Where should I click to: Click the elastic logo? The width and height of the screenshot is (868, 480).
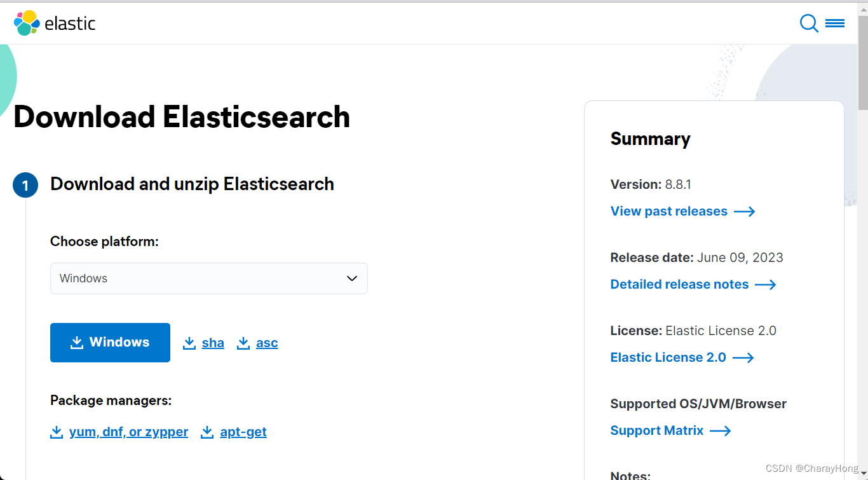(54, 23)
